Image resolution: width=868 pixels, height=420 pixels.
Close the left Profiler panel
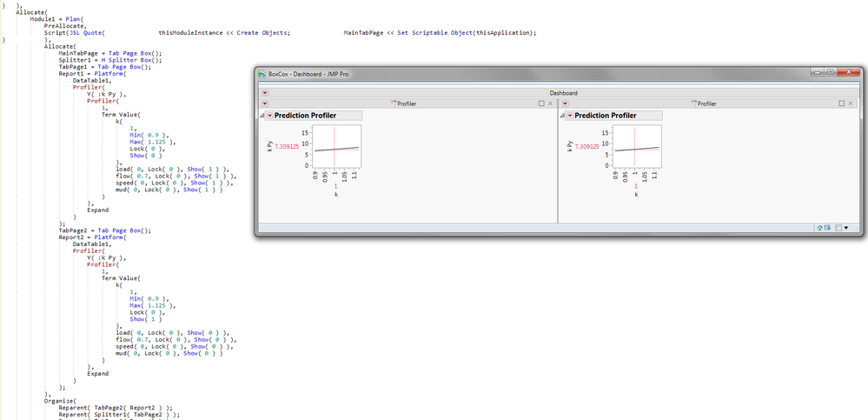pos(550,103)
